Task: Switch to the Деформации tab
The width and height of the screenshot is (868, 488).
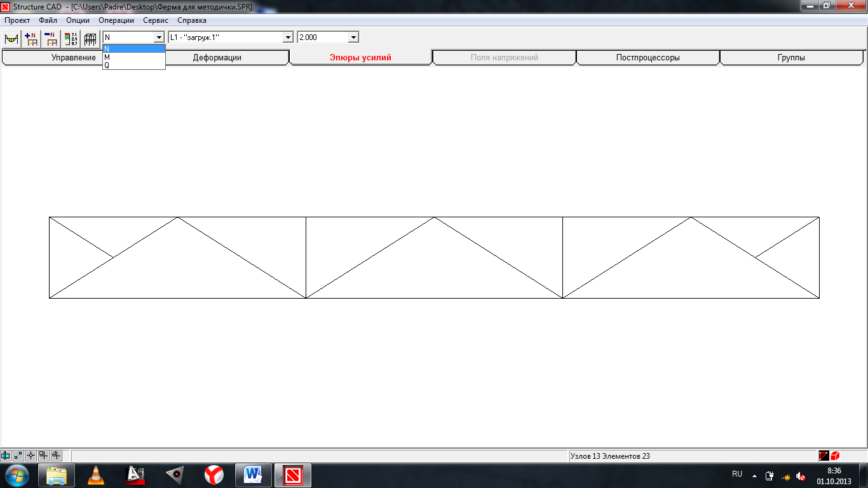Action: point(217,58)
